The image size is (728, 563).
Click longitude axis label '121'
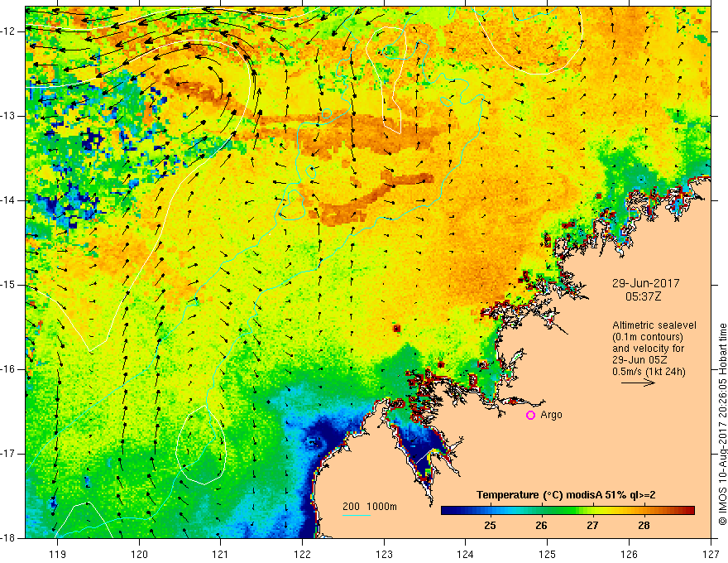tap(221, 554)
